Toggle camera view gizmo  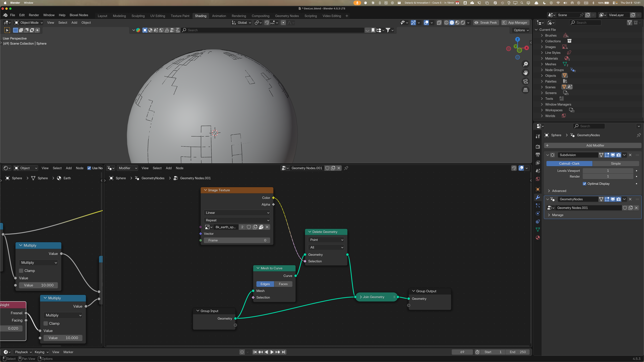tap(525, 81)
